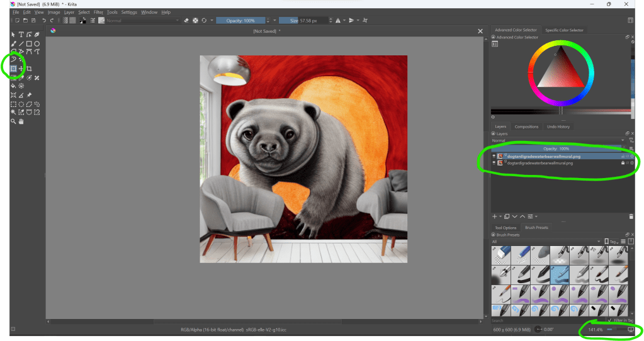Select the Move tool
This screenshot has height=341, width=644.
click(x=21, y=69)
